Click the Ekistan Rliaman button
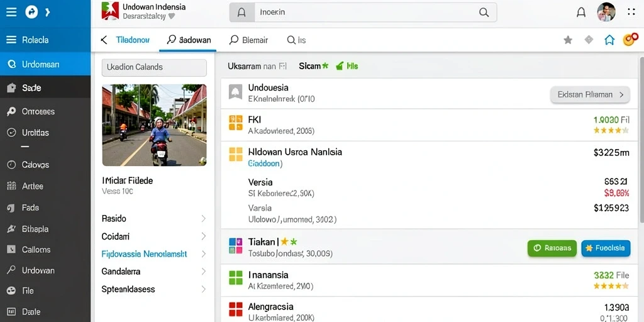Viewport: 644px width, 322px height. [590, 94]
